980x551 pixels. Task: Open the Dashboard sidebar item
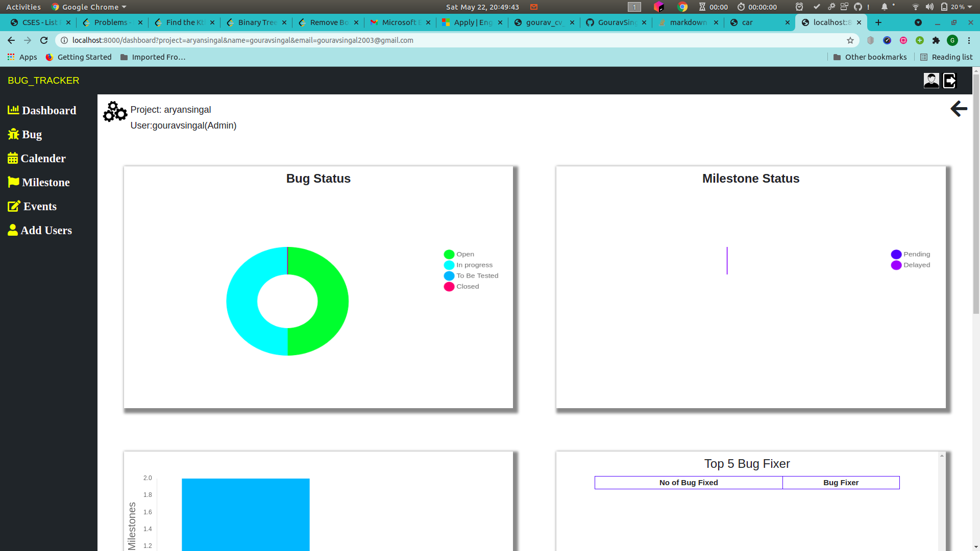pyautogui.click(x=42, y=110)
